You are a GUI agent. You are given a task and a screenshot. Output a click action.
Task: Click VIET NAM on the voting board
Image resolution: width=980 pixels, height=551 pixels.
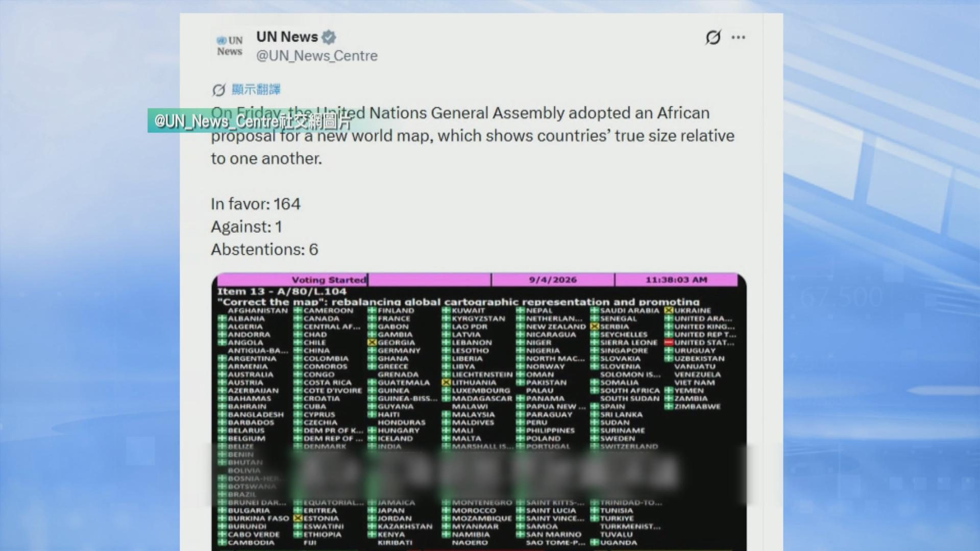pos(694,383)
